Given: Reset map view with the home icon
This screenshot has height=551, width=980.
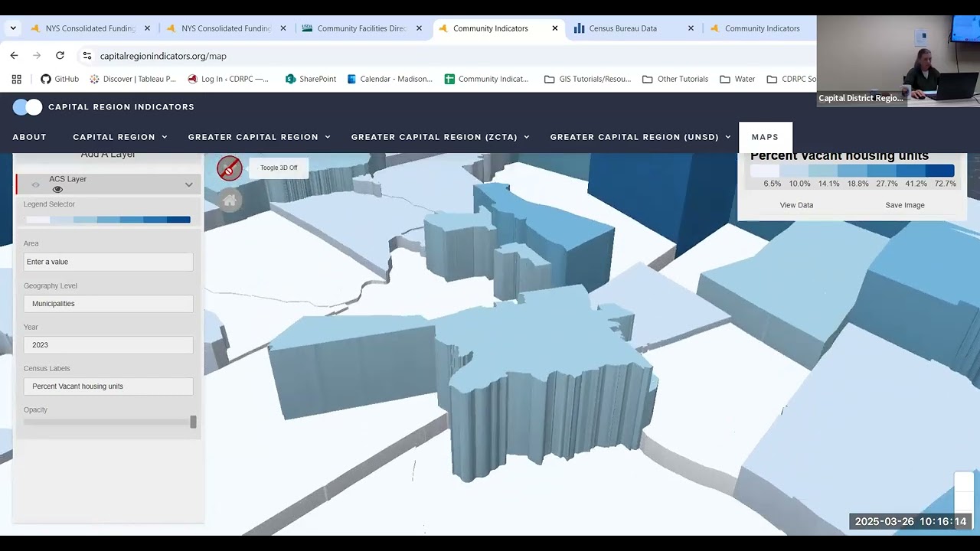Looking at the screenshot, I should (x=230, y=201).
